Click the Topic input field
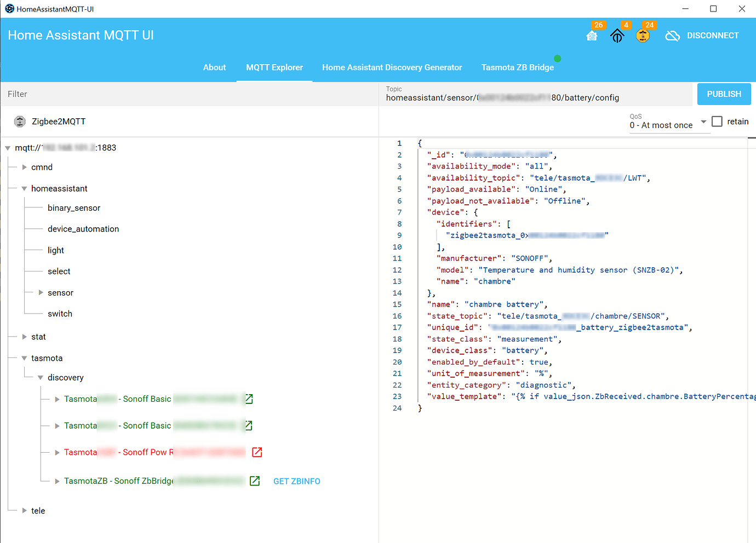756x543 pixels. (x=537, y=94)
